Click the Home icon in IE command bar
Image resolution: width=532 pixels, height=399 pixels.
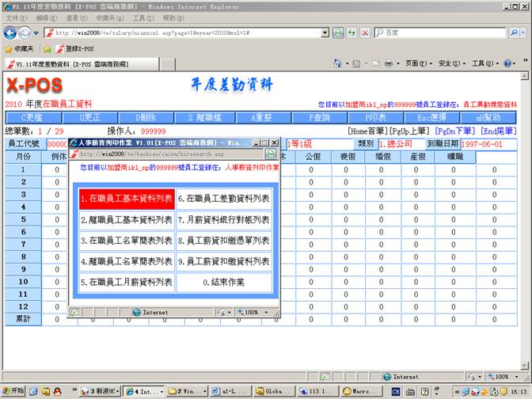pos(338,63)
